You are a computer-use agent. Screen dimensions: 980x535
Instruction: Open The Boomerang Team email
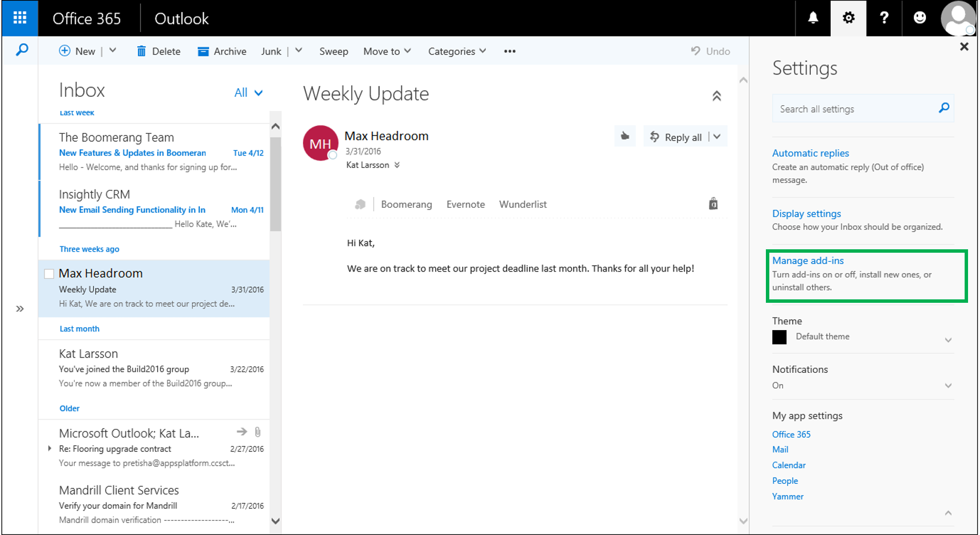154,152
